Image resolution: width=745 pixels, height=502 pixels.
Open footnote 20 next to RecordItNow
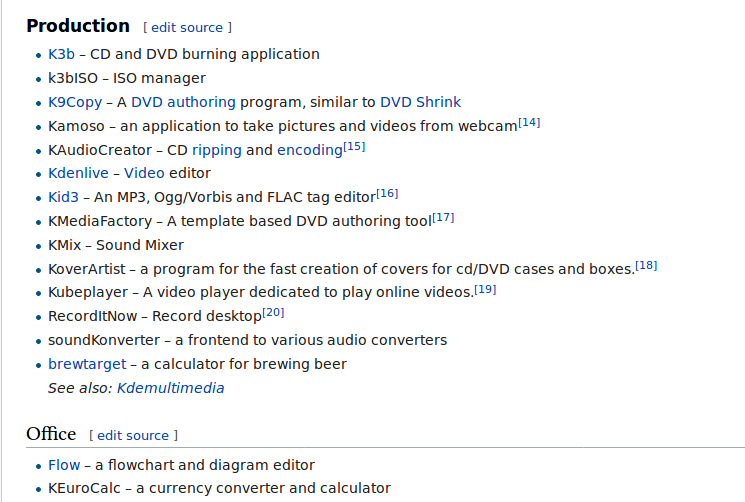(273, 312)
